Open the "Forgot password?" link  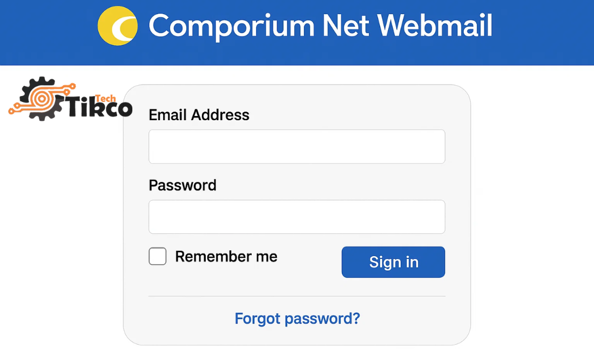[297, 319]
